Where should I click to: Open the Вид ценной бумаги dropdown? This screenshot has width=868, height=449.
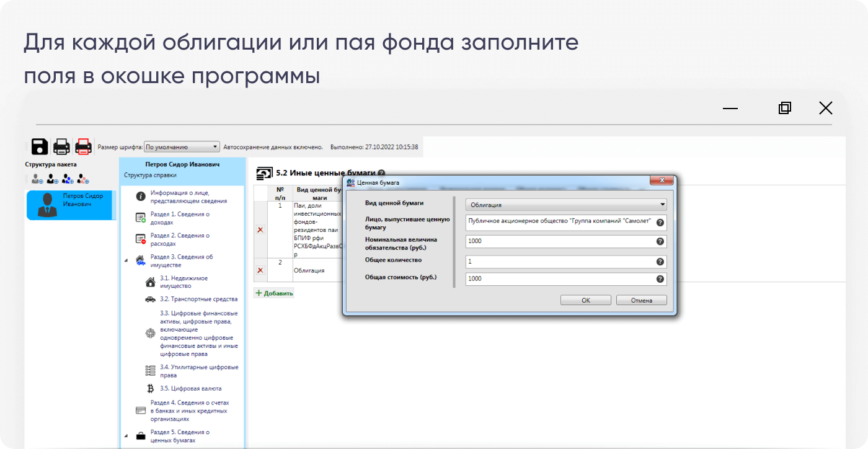(566, 204)
